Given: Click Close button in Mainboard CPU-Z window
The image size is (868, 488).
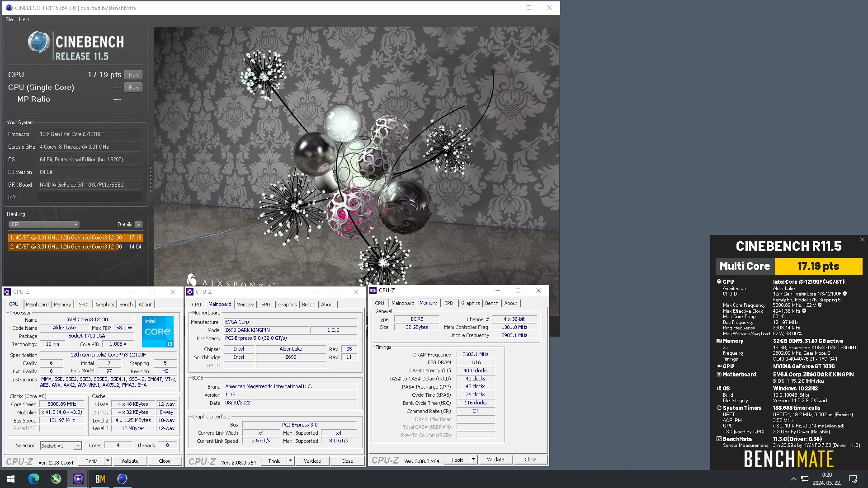Looking at the screenshot, I should coord(347,461).
